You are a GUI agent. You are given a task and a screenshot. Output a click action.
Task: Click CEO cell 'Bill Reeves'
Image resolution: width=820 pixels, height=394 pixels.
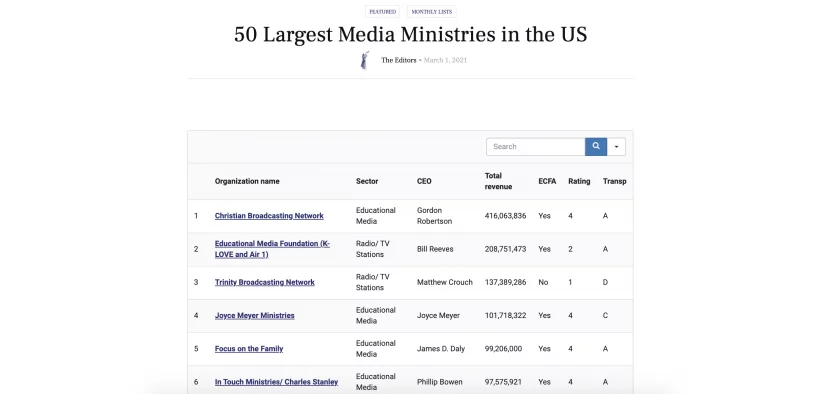coord(435,249)
